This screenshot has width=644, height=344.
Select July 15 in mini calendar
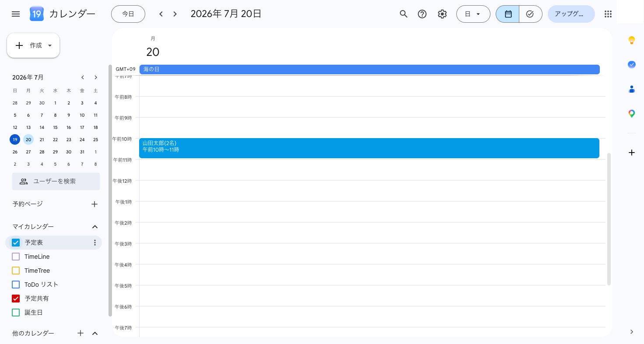(x=55, y=127)
